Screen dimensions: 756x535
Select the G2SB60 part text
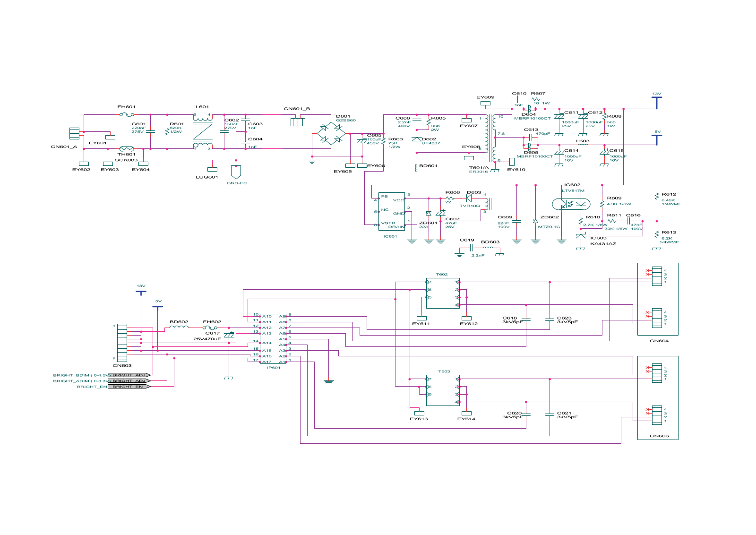tap(346, 120)
